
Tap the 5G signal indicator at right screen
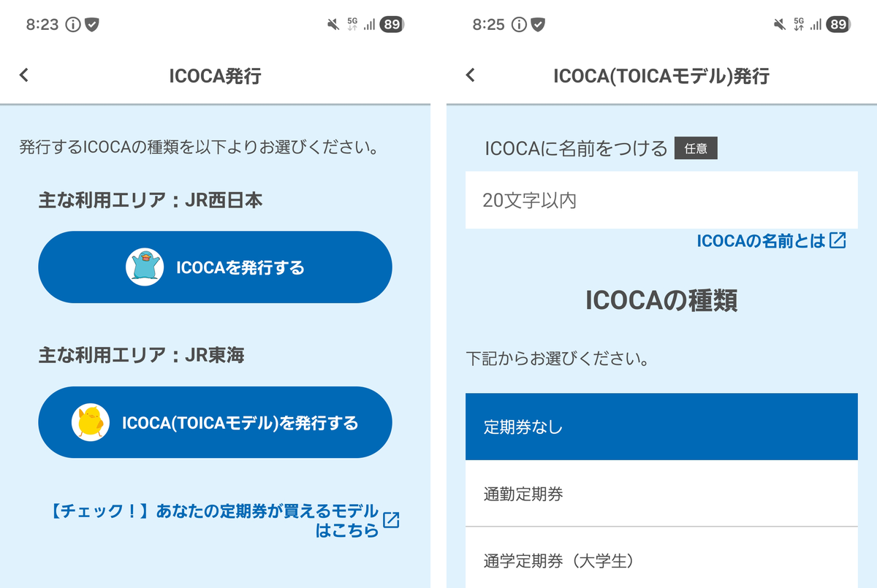click(797, 25)
